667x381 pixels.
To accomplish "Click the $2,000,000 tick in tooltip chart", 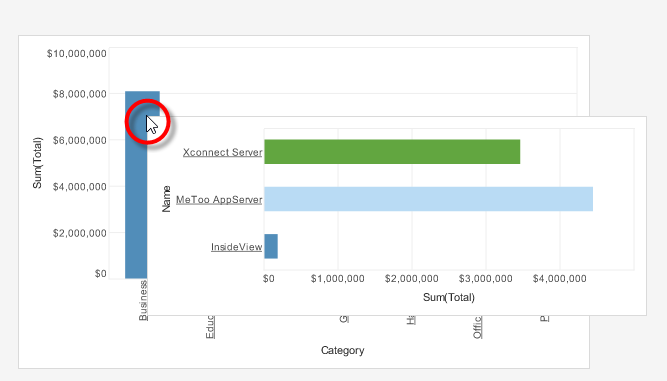I will click(x=412, y=279).
